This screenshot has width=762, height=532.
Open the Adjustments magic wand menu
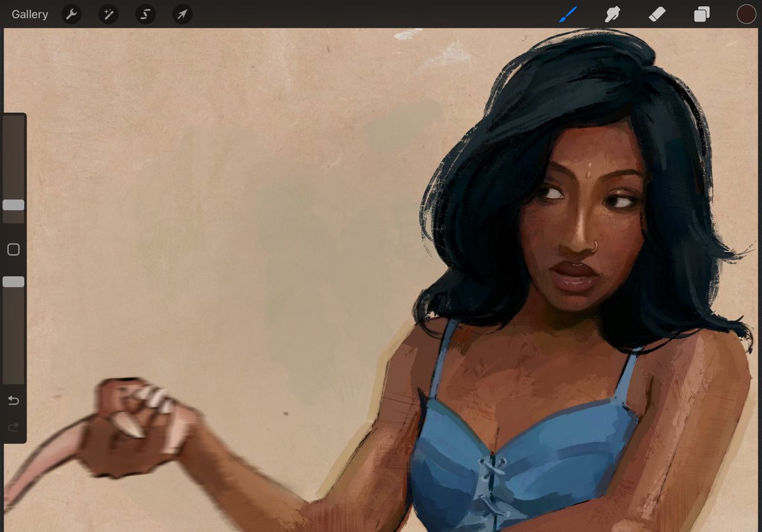pos(108,14)
